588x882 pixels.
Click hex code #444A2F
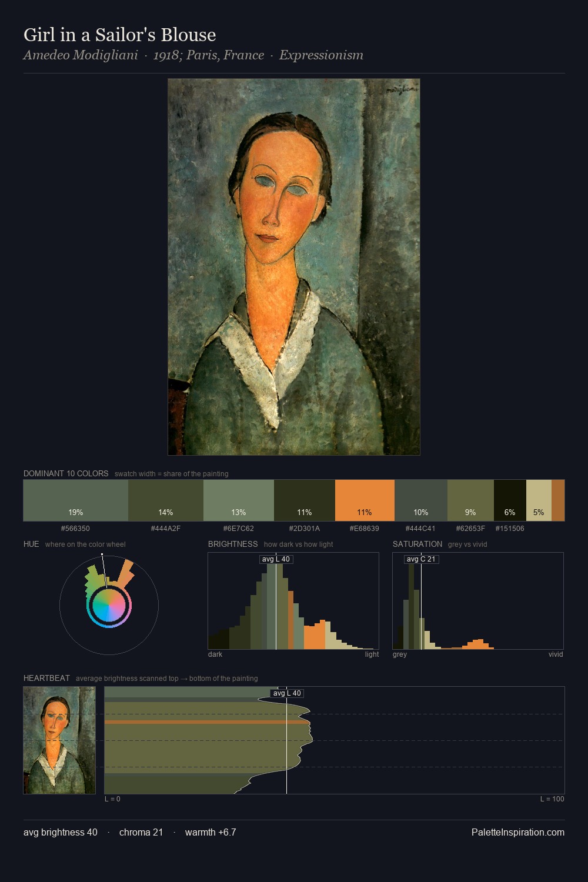(166, 529)
